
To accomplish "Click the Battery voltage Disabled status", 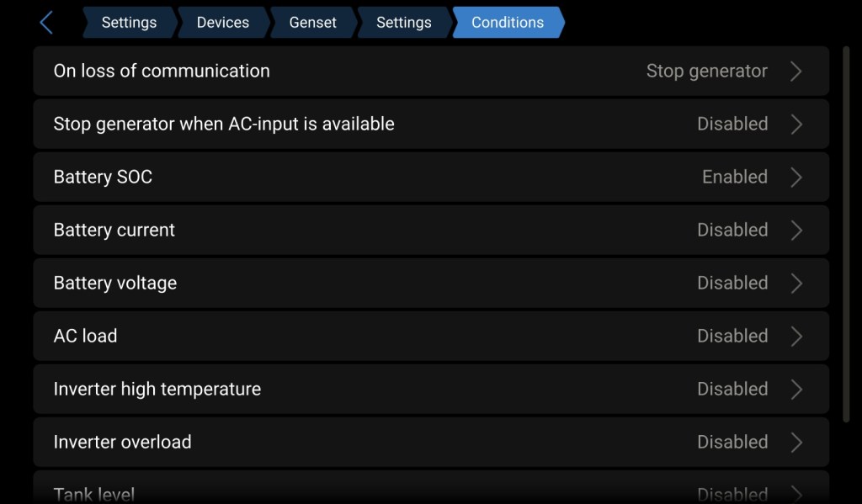I will tap(732, 283).
